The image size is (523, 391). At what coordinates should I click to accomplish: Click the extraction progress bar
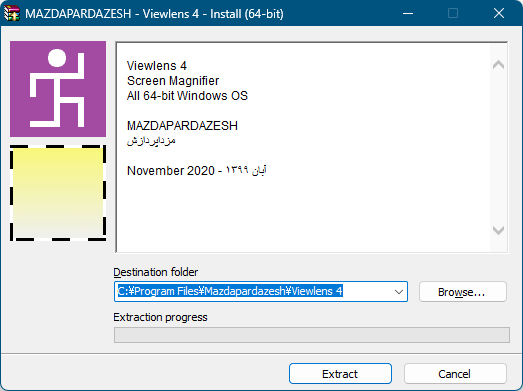[312, 335]
